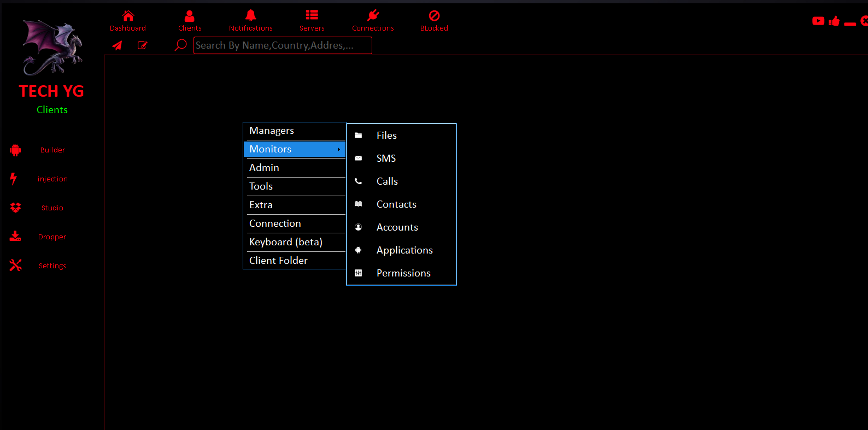The height and width of the screenshot is (430, 868).
Task: Click the paper plane send icon
Action: [117, 45]
